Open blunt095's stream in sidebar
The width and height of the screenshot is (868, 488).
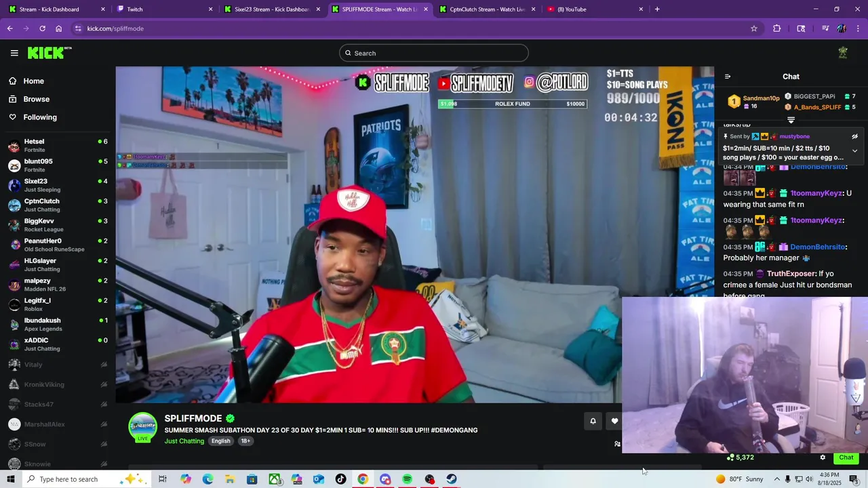[x=58, y=165]
